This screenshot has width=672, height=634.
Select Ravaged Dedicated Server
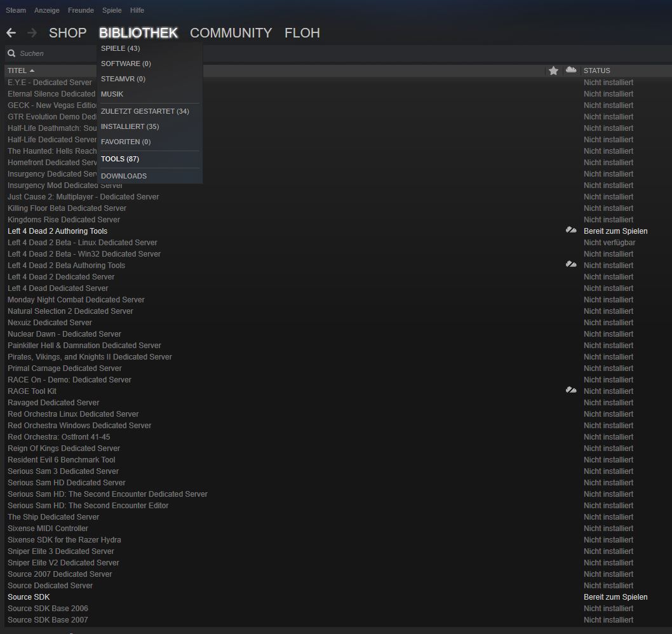pos(53,403)
